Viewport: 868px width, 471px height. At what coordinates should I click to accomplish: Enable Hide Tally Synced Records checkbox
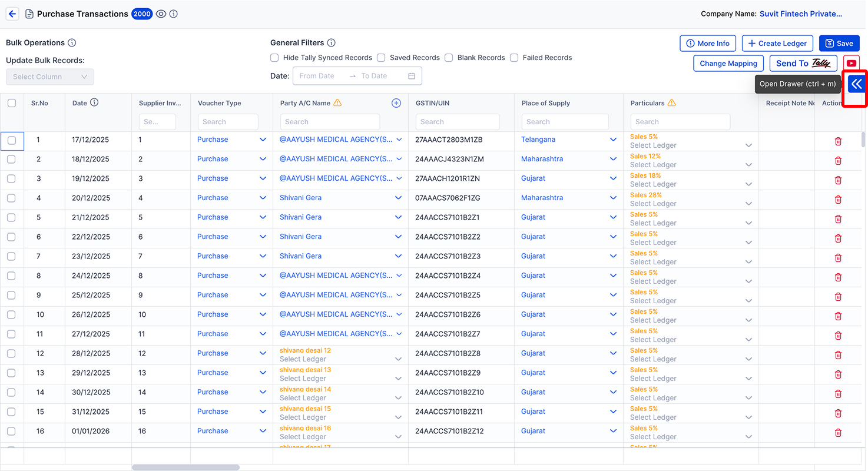(x=274, y=58)
